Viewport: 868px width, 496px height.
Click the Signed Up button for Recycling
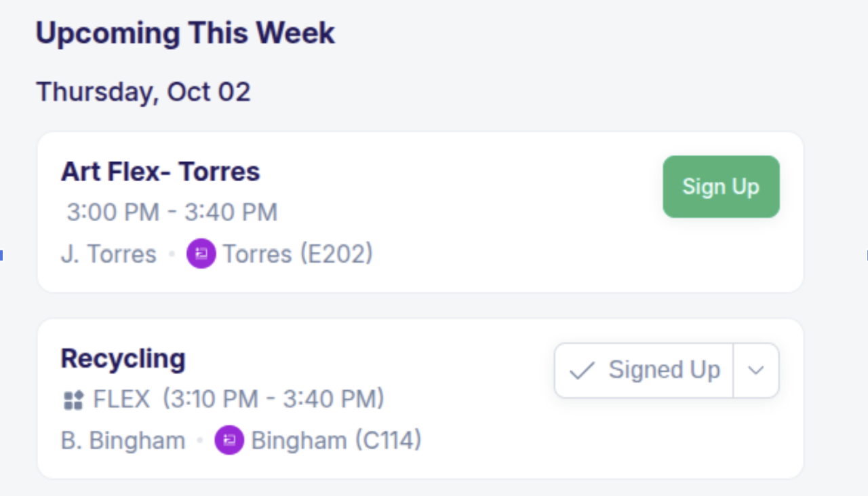coord(644,370)
